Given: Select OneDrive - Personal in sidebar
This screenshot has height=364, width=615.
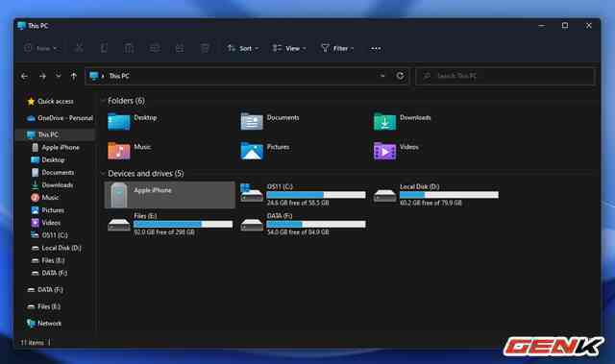Looking at the screenshot, I should coord(60,118).
